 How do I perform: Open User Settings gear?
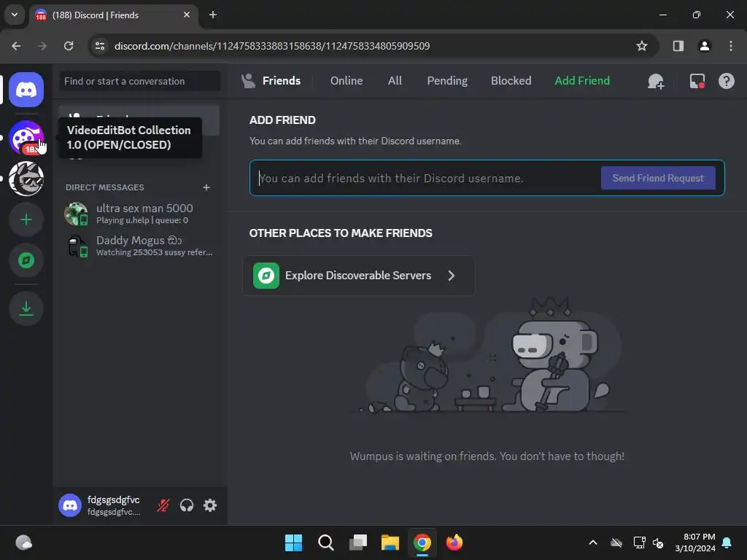tap(209, 505)
